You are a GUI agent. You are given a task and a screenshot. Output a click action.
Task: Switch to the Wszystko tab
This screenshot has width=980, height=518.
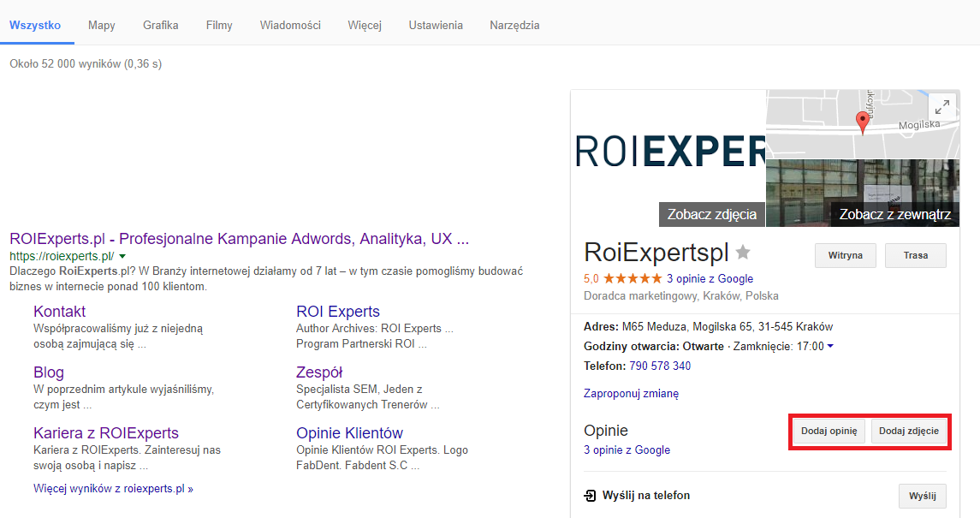[x=35, y=25]
